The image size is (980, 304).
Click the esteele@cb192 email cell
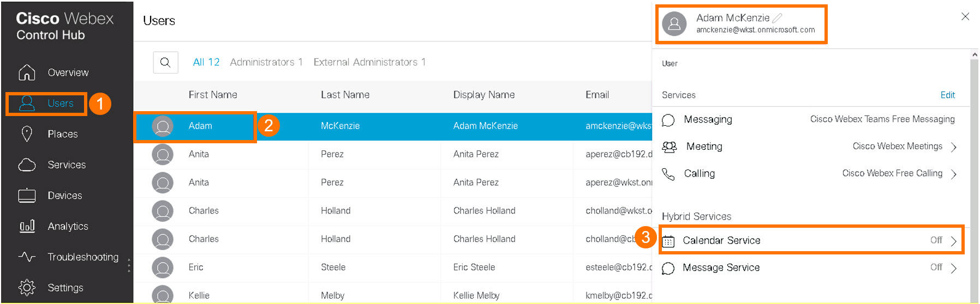pyautogui.click(x=619, y=267)
